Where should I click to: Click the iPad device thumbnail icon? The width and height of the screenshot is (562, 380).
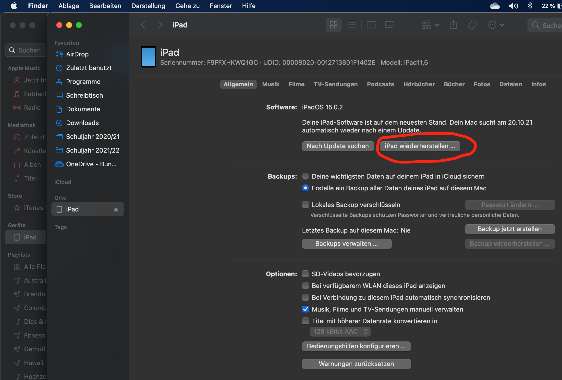pyautogui.click(x=148, y=57)
